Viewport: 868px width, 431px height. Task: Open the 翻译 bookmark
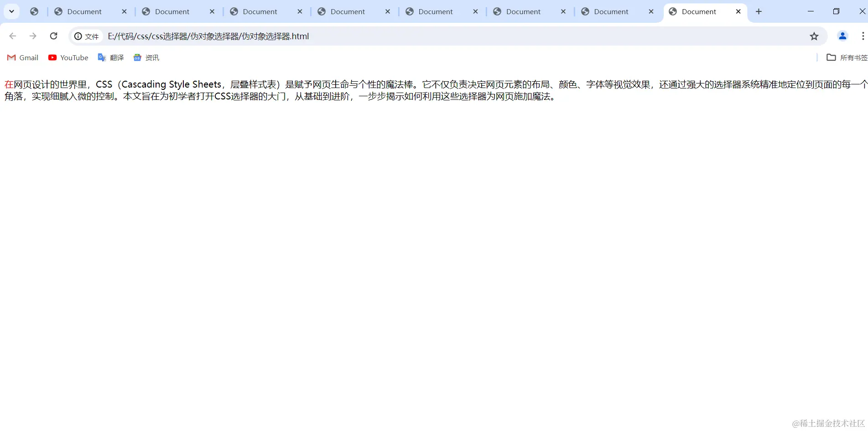pyautogui.click(x=111, y=57)
